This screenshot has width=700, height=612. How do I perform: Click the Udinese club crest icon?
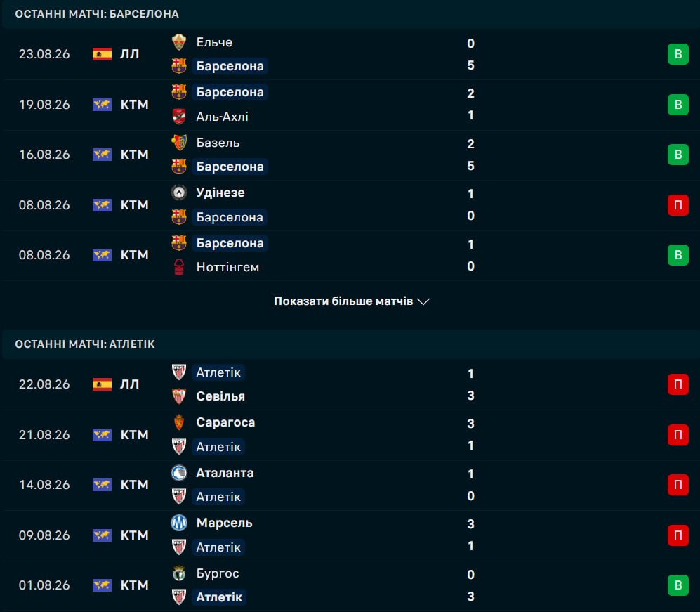pyautogui.click(x=179, y=193)
